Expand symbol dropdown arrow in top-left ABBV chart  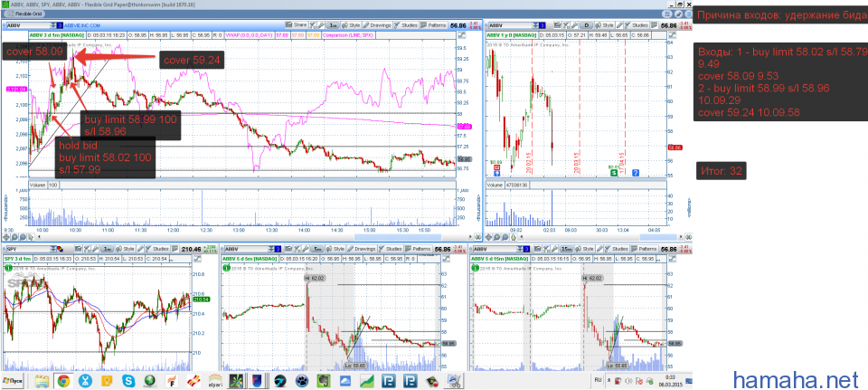click(52, 25)
